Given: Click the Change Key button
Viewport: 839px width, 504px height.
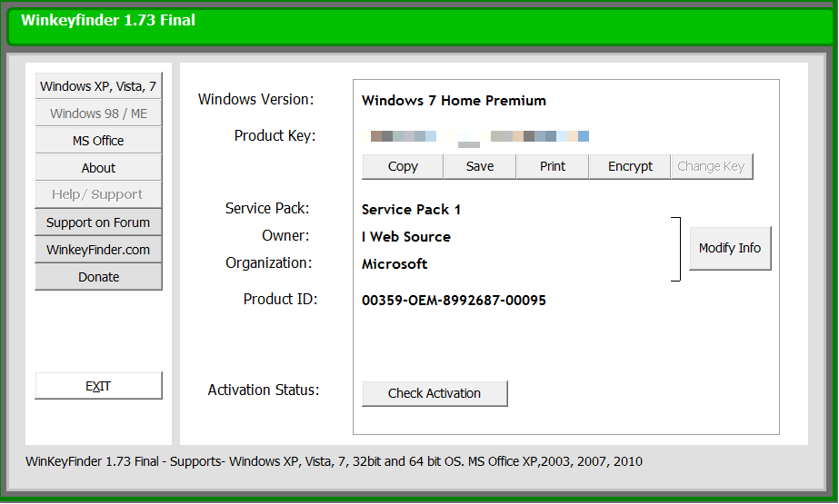Looking at the screenshot, I should [712, 166].
